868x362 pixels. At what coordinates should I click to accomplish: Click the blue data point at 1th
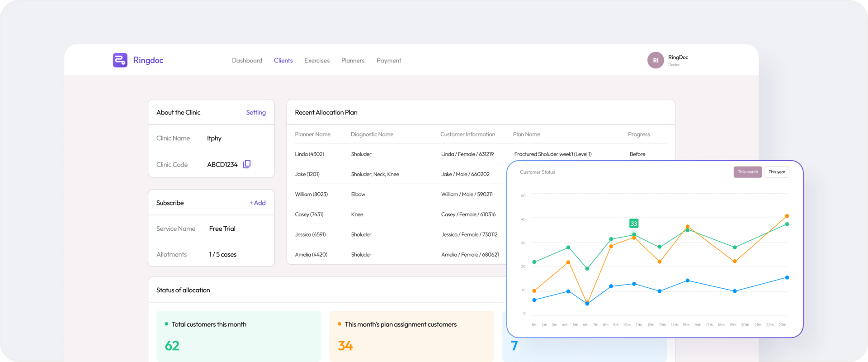534,300
